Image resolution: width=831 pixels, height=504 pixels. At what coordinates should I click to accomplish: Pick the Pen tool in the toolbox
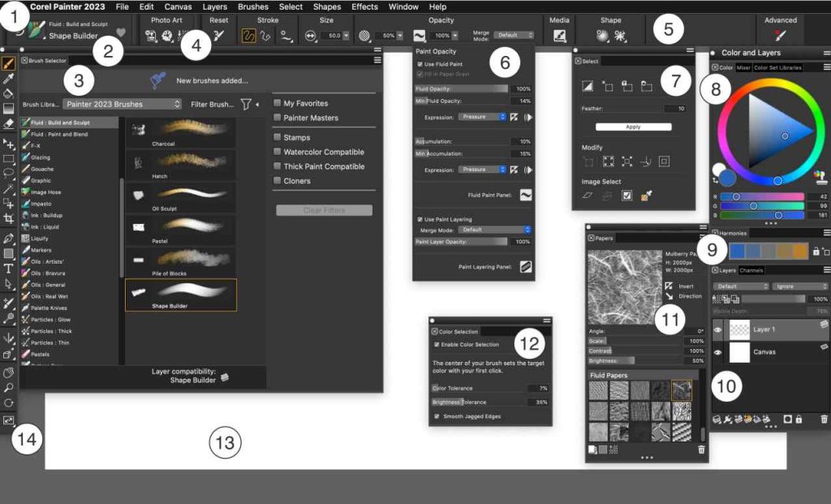pyautogui.click(x=8, y=238)
